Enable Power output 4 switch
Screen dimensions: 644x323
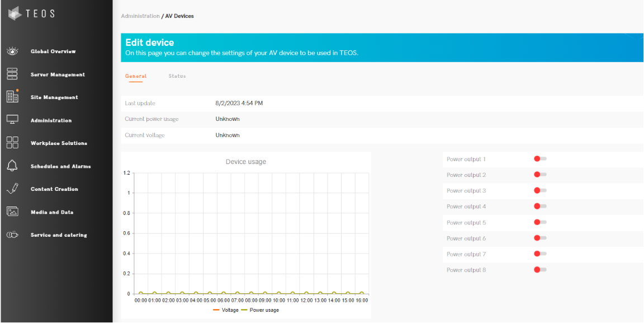pos(540,207)
